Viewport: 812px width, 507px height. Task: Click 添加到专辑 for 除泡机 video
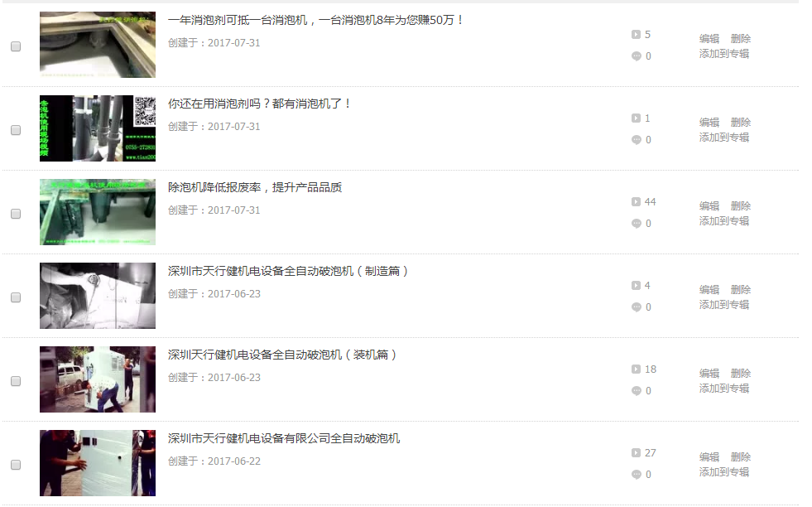click(724, 221)
